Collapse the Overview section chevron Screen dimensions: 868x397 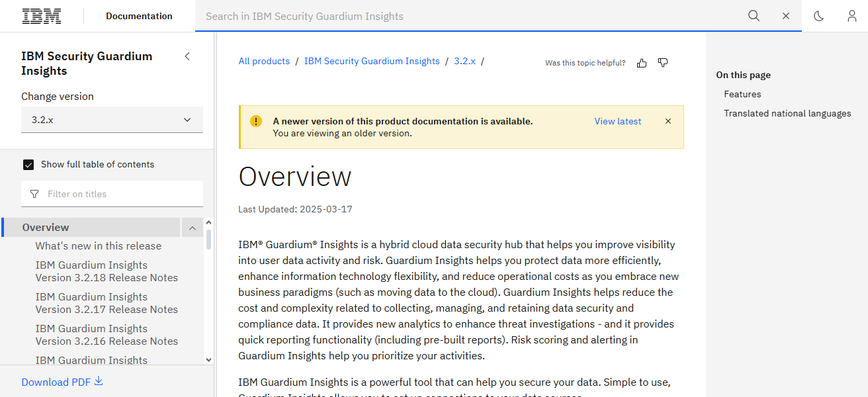coord(192,227)
